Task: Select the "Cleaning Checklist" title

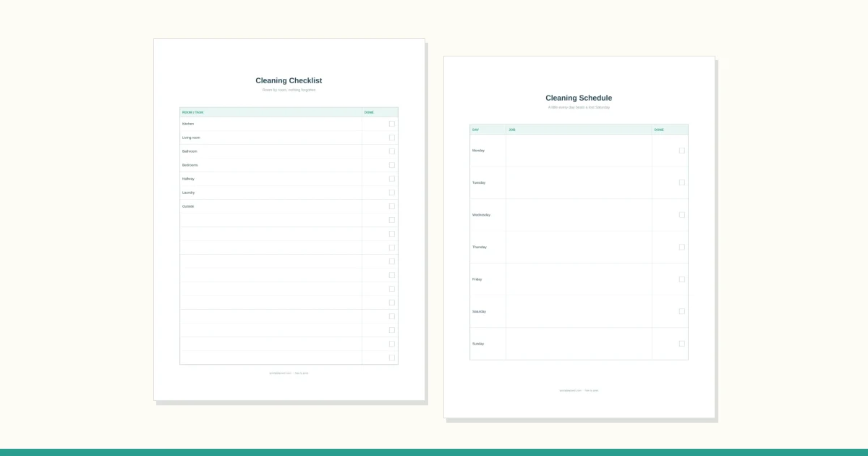Action: point(289,80)
